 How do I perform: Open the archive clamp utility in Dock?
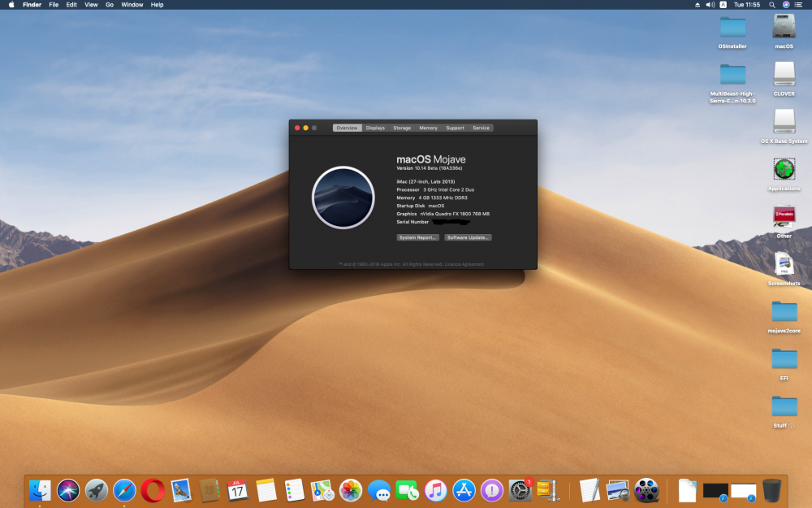tap(548, 490)
